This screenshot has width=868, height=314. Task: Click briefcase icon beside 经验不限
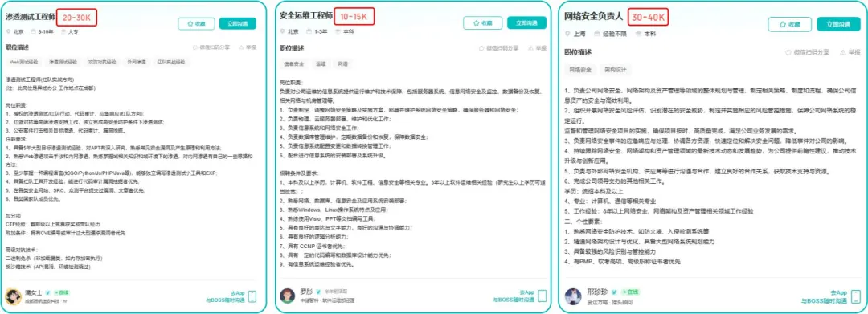[597, 34]
